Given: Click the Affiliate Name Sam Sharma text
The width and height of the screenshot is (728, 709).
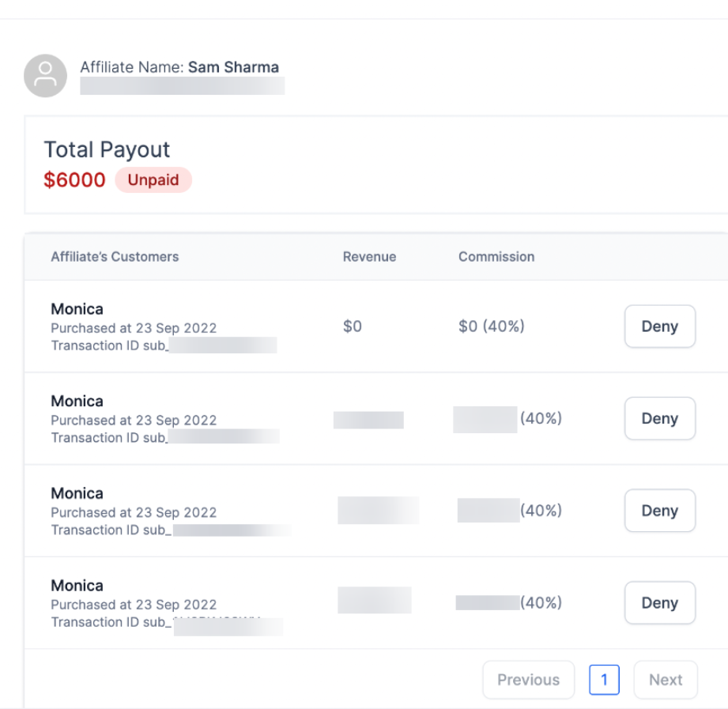Looking at the screenshot, I should [179, 67].
